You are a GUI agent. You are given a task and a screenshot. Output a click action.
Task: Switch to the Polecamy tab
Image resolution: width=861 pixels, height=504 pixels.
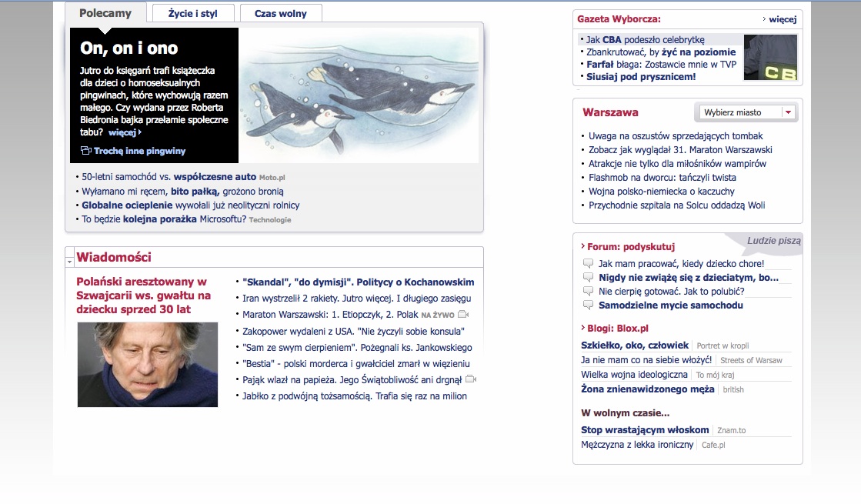coord(105,13)
